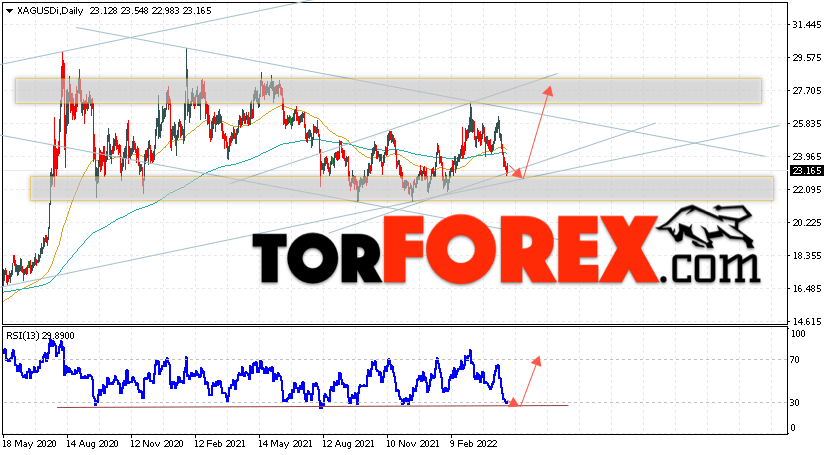Viewport: 828px width, 455px height.
Task: Click the 10 Nov 2021 date label
Action: [412, 444]
